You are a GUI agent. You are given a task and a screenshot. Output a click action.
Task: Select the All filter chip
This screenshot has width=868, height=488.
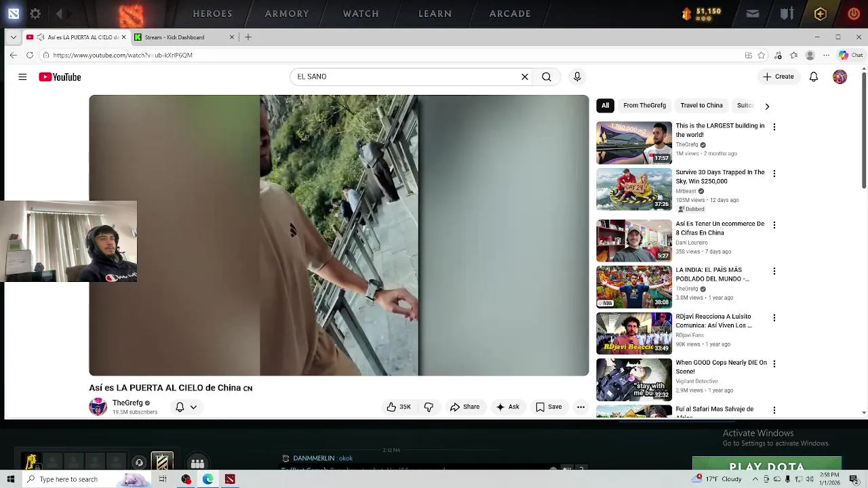tap(605, 106)
